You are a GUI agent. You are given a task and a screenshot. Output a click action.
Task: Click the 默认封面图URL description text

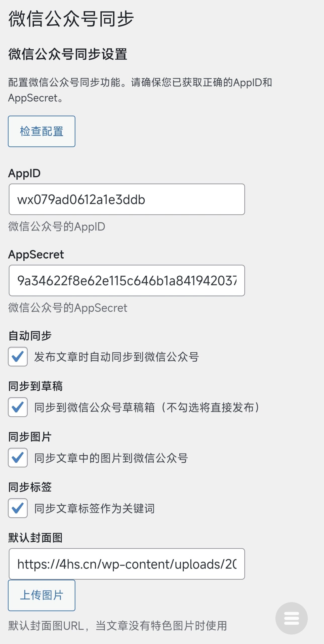tap(117, 626)
